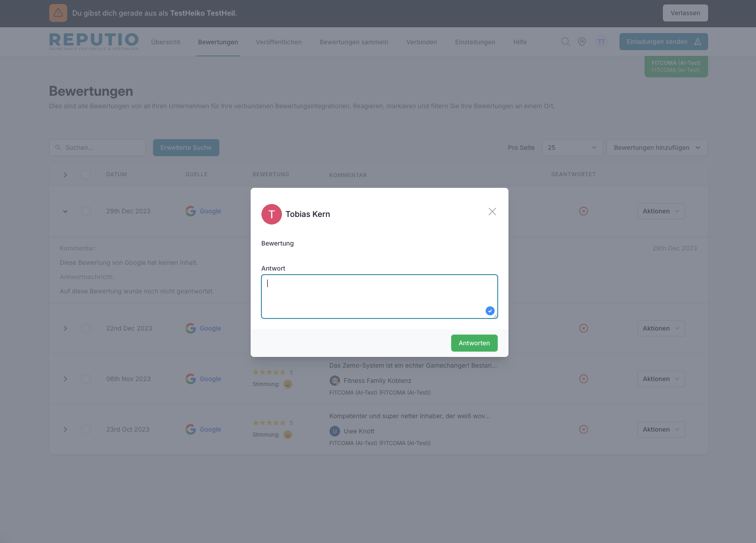Click the blue checkmark icon in Antwort field
Viewport: 756px width, 543px height.
point(490,311)
